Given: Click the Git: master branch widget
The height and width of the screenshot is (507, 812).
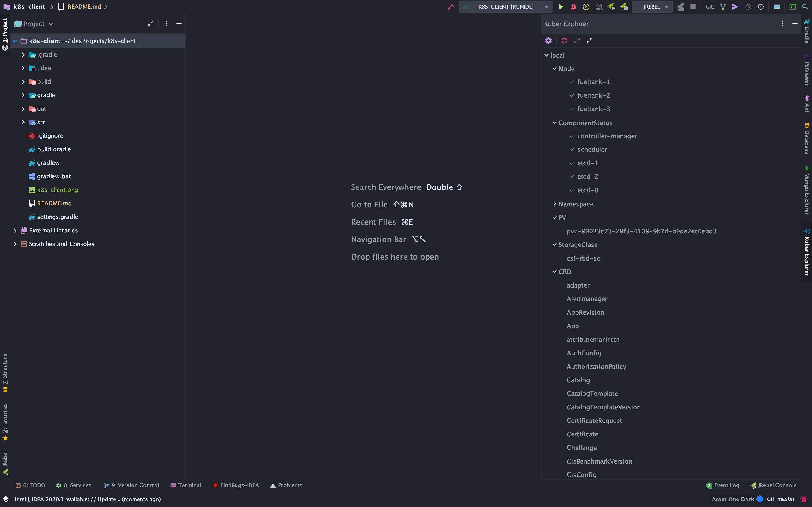Looking at the screenshot, I should tap(781, 499).
